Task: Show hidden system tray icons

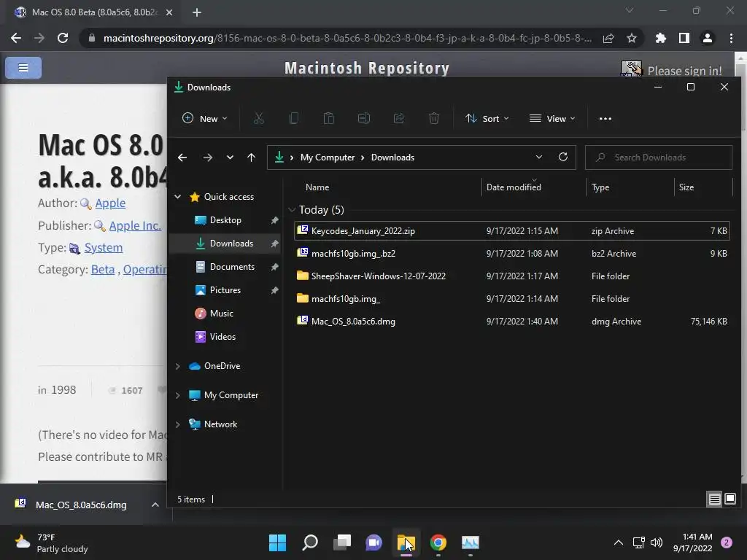Action: 619,542
